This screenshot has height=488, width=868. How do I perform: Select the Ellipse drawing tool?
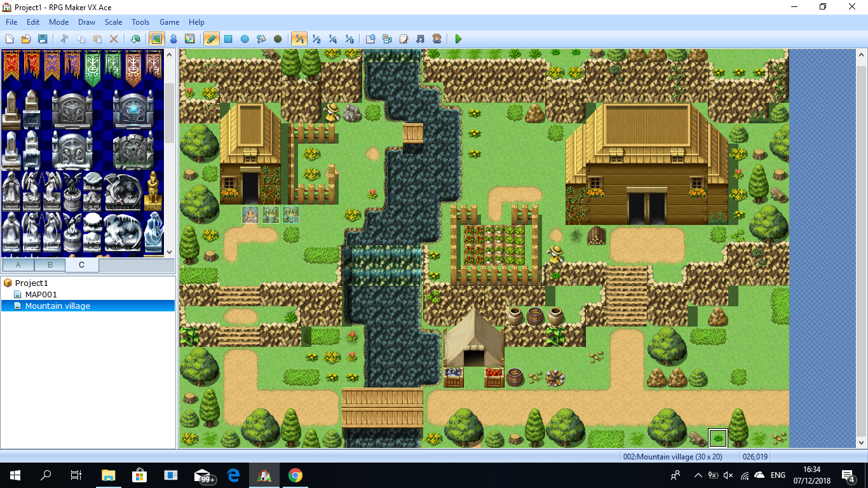click(x=245, y=39)
